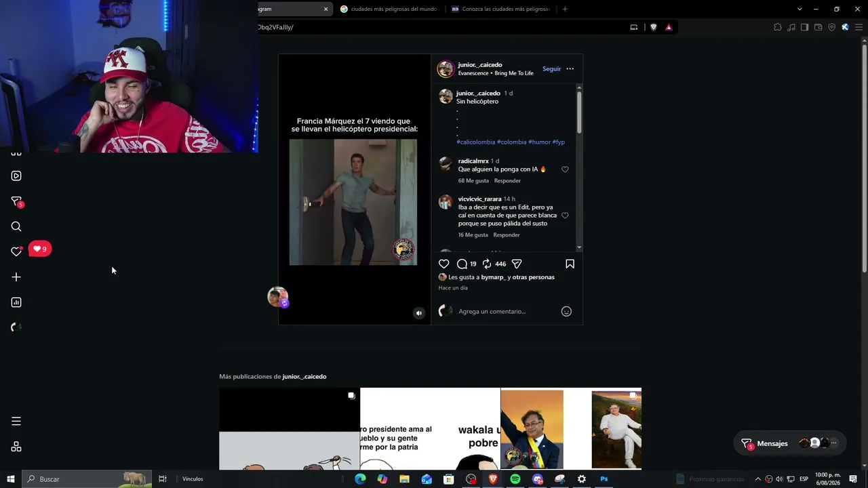Share the post with the send icon
This screenshot has width=868, height=488.
click(517, 264)
